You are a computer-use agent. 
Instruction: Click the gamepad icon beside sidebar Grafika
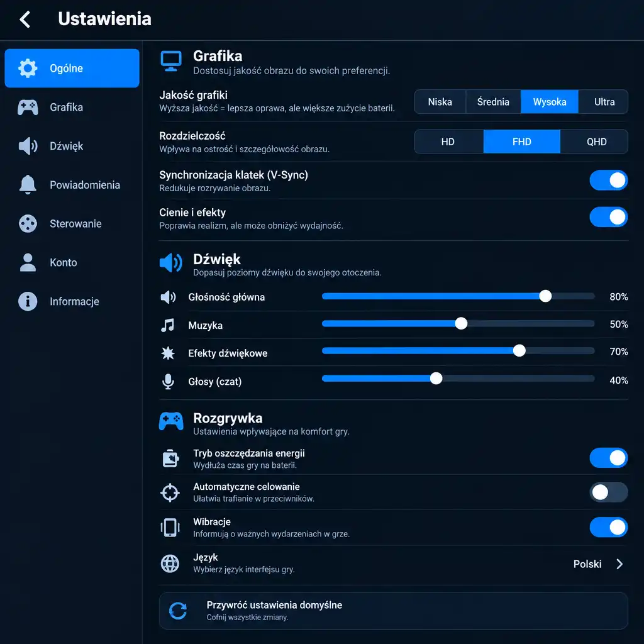(x=28, y=107)
